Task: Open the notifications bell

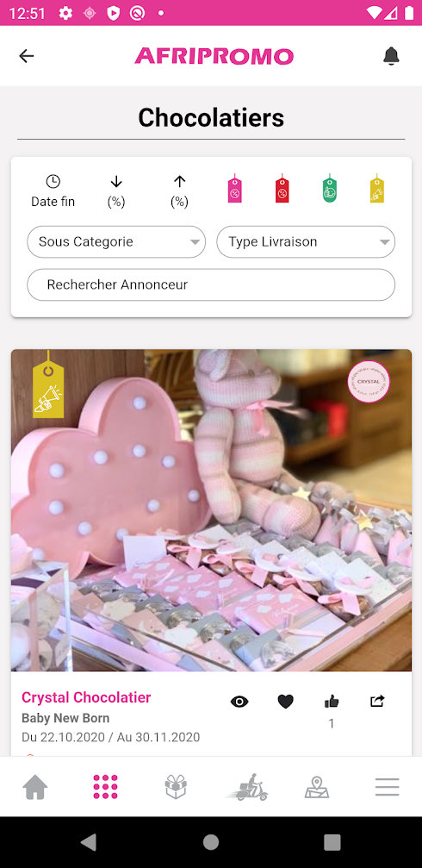Action: [x=391, y=56]
